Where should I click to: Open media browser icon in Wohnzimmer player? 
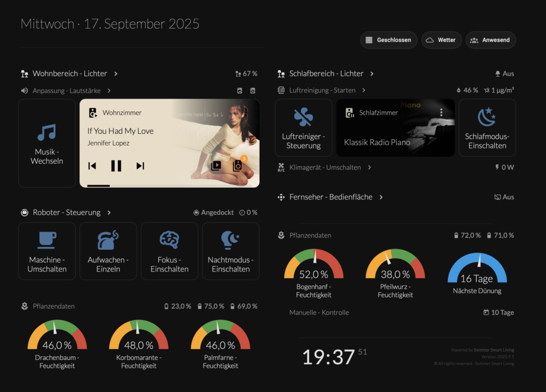[x=216, y=165]
